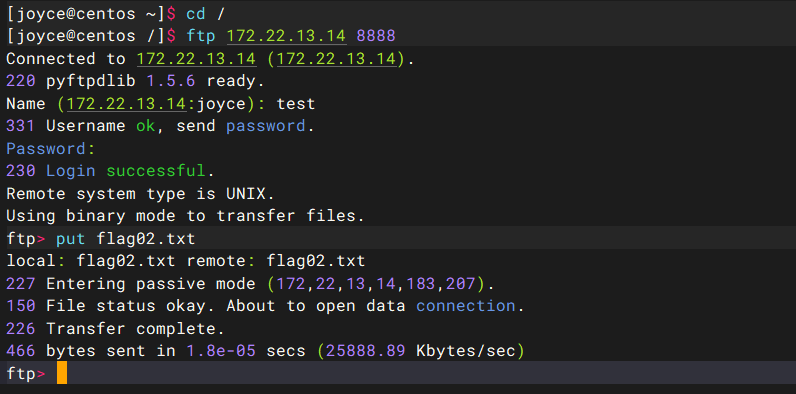Click the 1.8e-05 secs value
Viewport: 796px width, 394px height.
point(246,351)
